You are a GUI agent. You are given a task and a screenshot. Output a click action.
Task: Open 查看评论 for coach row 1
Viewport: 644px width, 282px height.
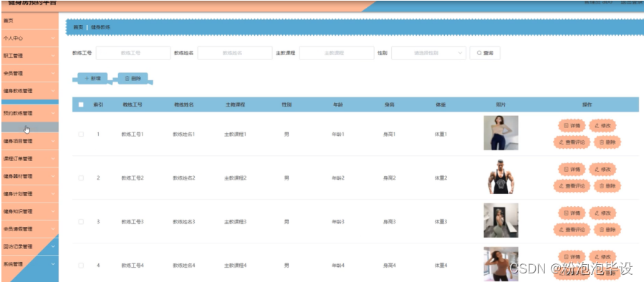572,142
